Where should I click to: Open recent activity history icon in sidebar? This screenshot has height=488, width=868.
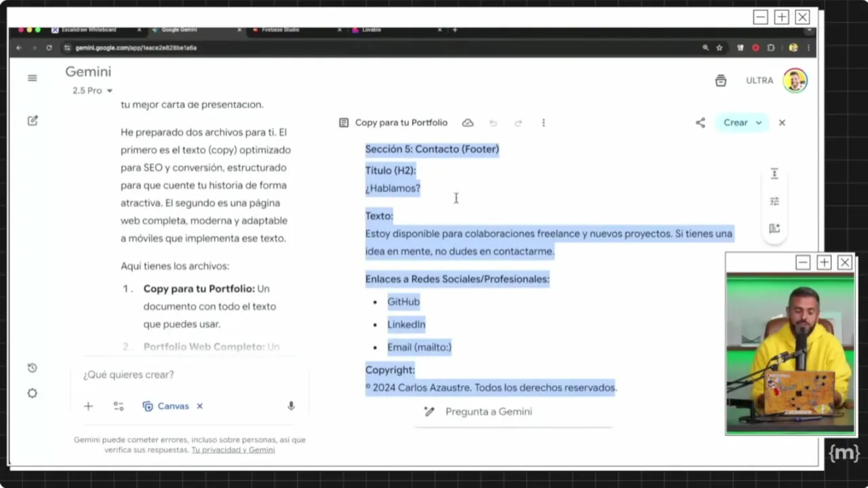(32, 368)
